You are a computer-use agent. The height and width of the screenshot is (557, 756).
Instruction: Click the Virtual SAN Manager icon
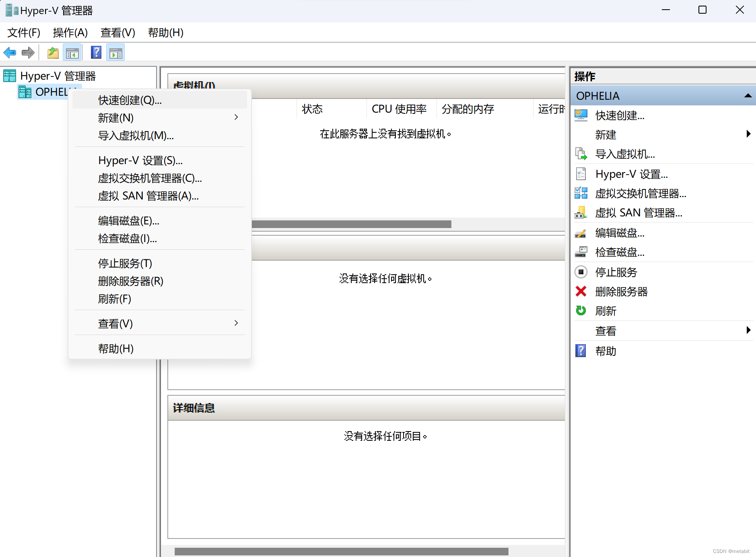pyautogui.click(x=581, y=213)
